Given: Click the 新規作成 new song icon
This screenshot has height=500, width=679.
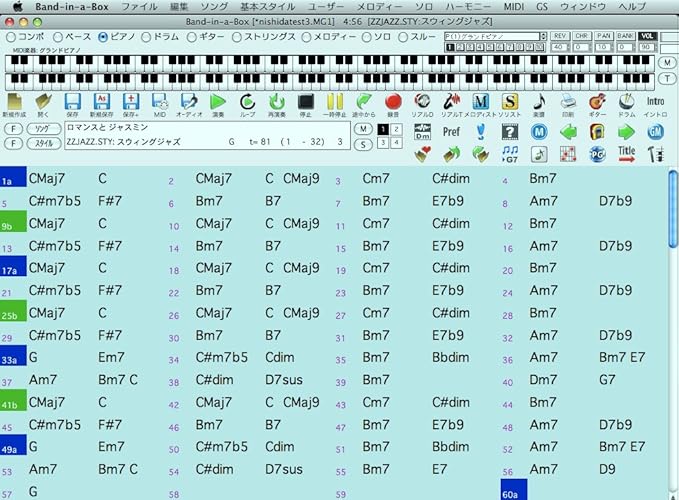Looking at the screenshot, I should pyautogui.click(x=14, y=105).
